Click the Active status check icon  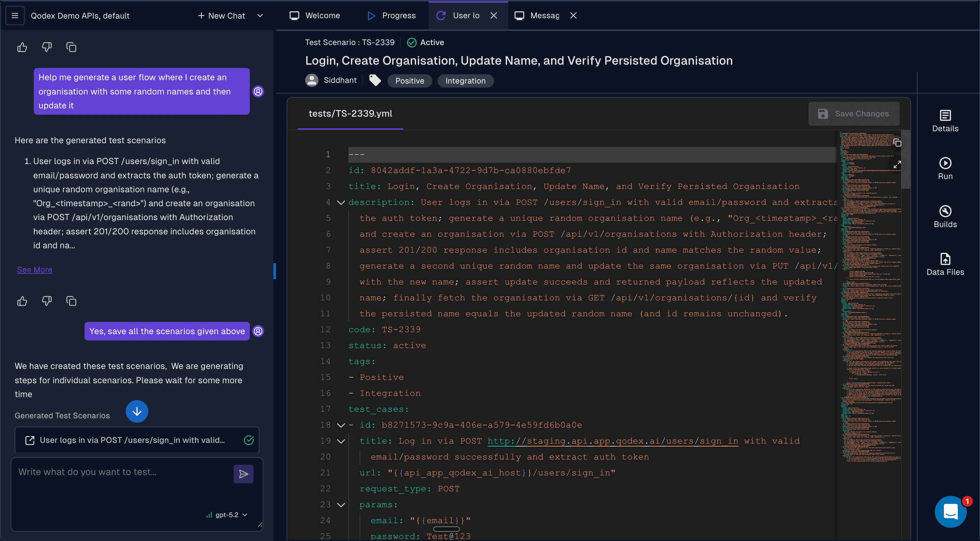[x=412, y=42]
